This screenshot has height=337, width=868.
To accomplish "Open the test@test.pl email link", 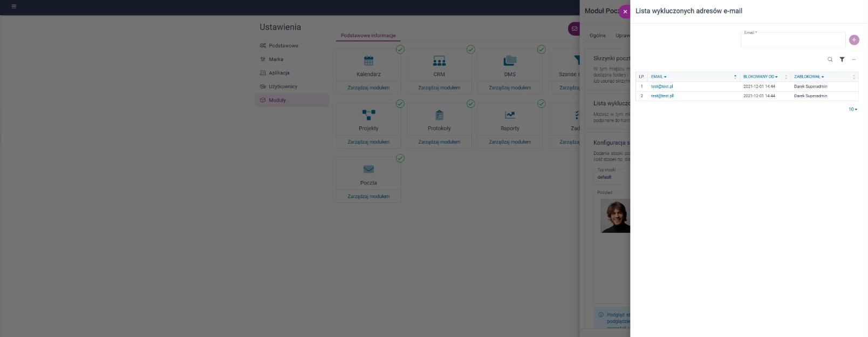I will pyautogui.click(x=661, y=86).
